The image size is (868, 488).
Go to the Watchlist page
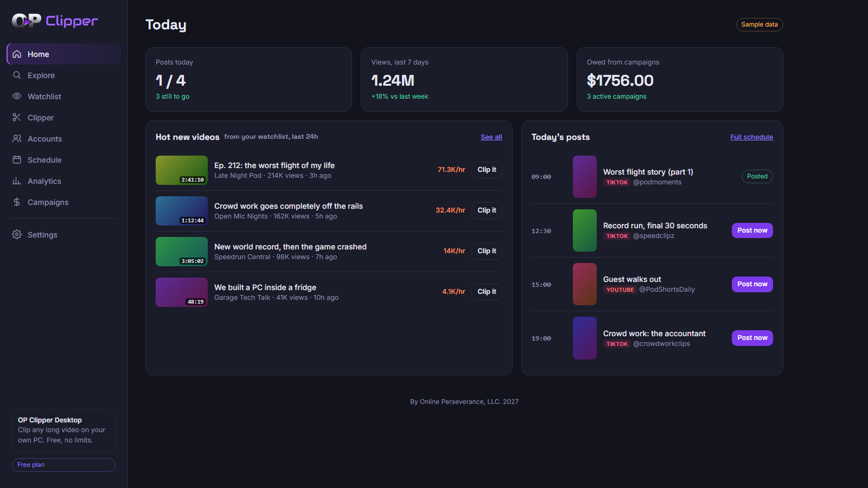(63, 97)
